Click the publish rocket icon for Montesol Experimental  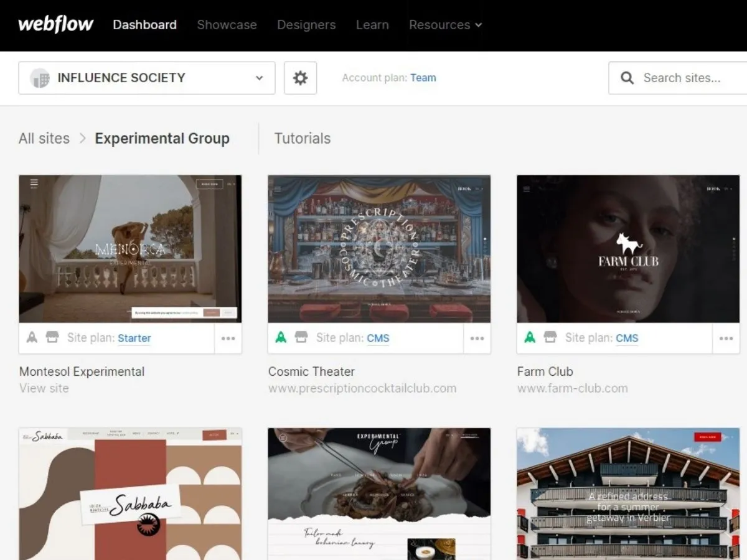click(x=32, y=338)
